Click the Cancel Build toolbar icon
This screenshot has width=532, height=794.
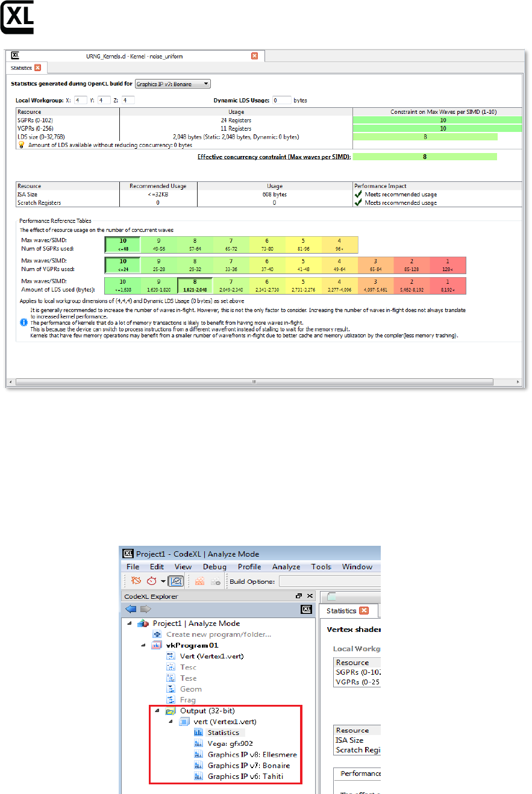216,582
